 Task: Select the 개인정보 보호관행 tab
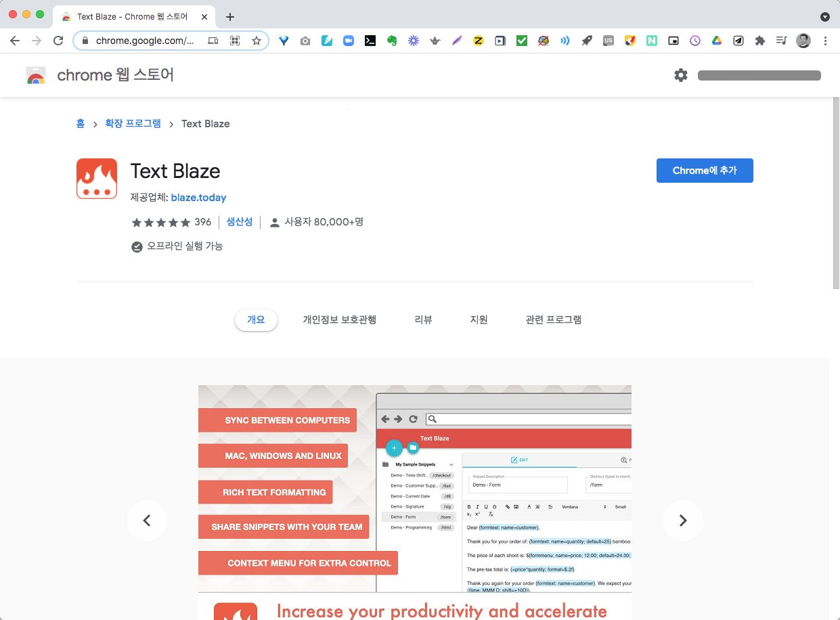pyautogui.click(x=340, y=319)
